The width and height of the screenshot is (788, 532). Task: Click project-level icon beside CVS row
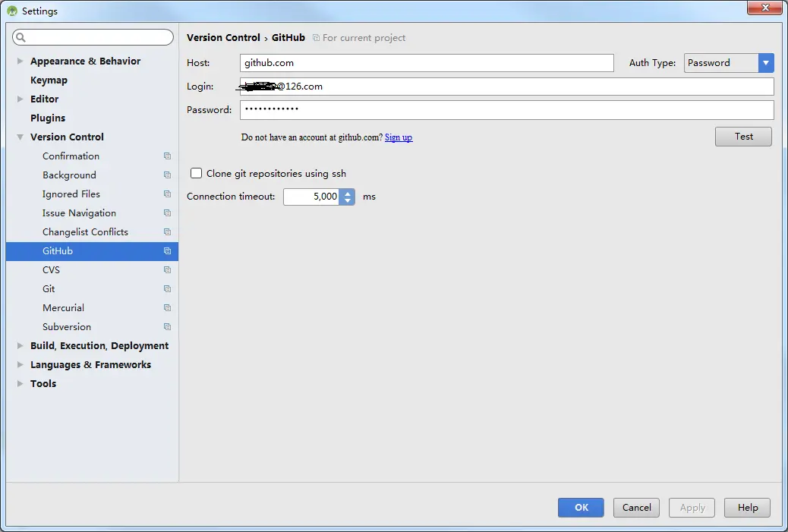[x=167, y=269]
